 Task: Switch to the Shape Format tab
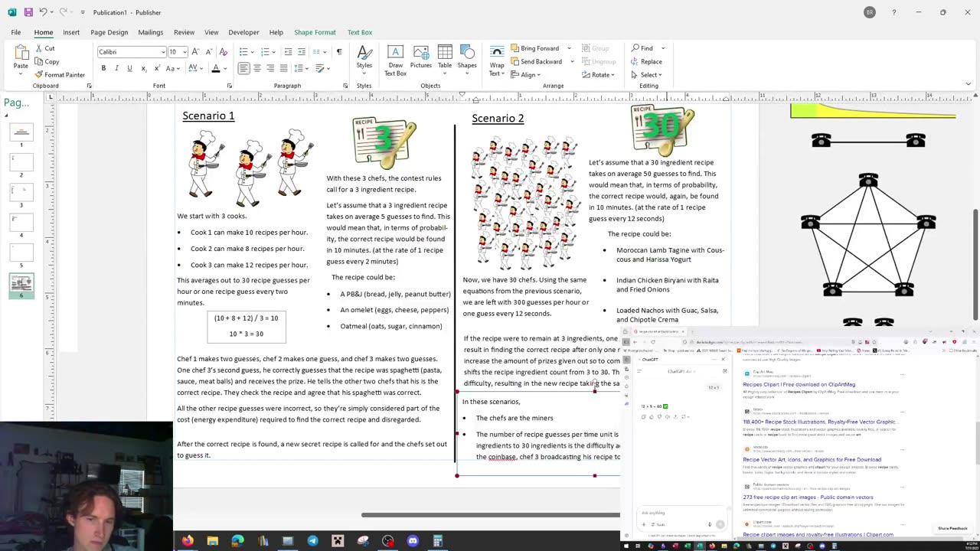coord(315,32)
